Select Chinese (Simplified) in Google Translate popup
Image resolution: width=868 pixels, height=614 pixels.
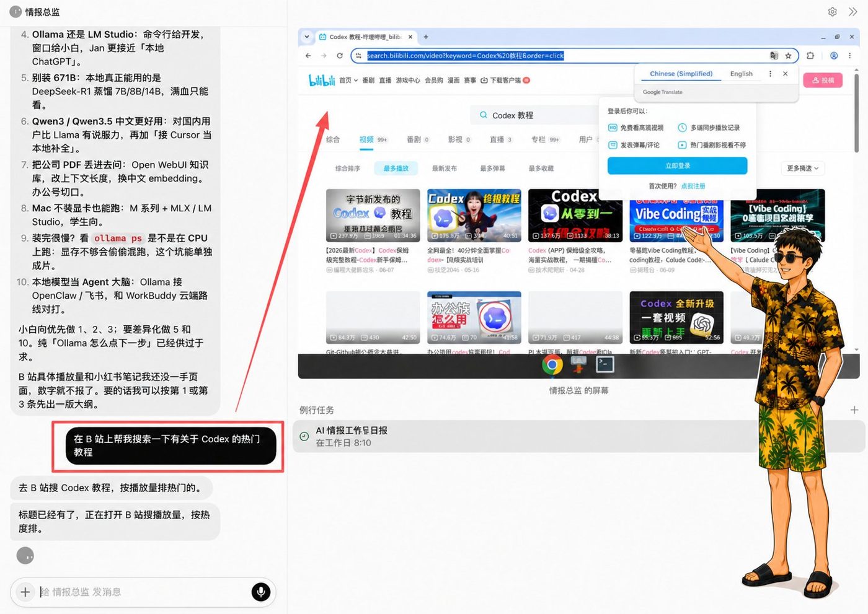(x=681, y=74)
